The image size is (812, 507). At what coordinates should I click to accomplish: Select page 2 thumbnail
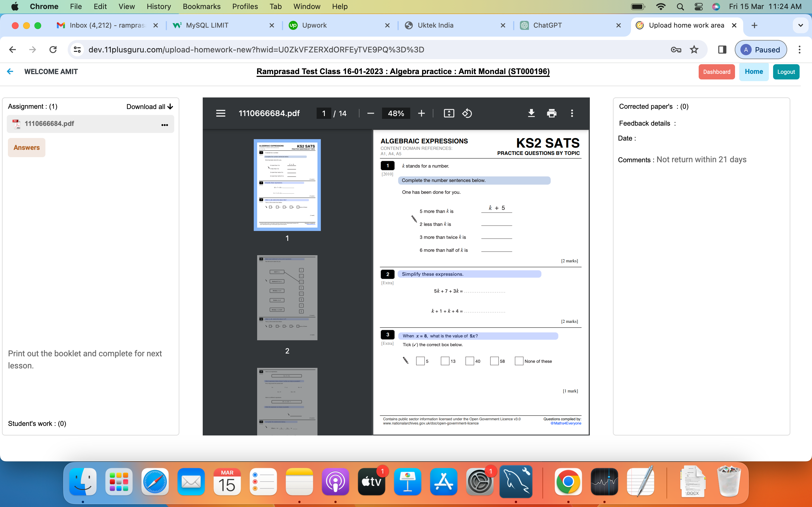(x=287, y=297)
